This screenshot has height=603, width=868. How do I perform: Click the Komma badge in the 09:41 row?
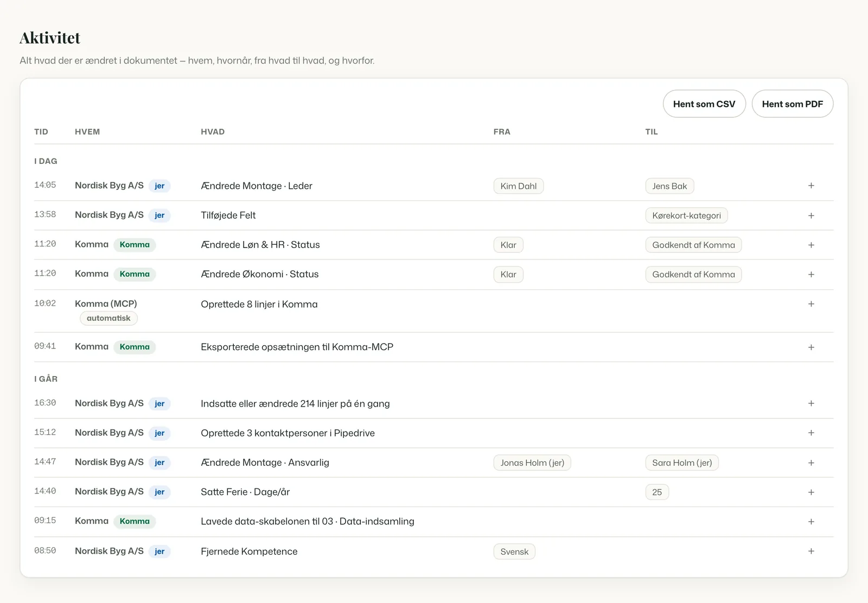135,347
